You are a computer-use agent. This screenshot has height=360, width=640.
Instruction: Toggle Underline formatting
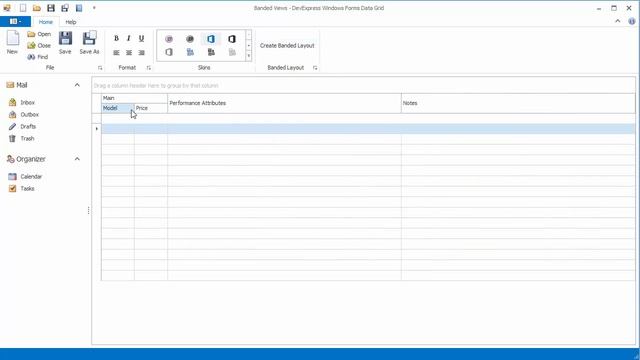pos(141,38)
